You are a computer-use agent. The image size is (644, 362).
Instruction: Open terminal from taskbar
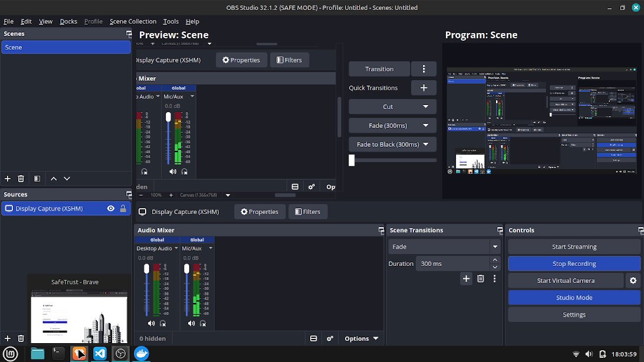pyautogui.click(x=58, y=353)
